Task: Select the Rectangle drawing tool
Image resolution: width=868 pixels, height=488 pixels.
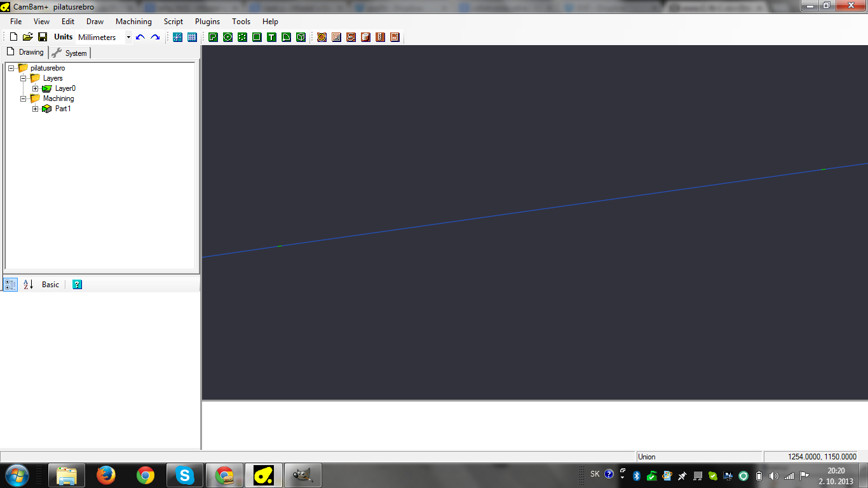Action: [257, 37]
